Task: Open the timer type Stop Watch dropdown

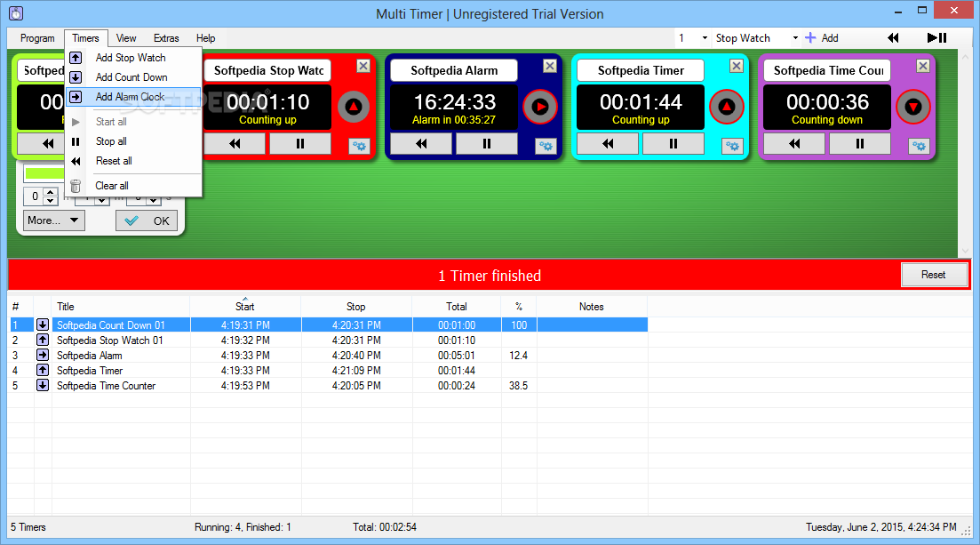Action: pos(795,38)
